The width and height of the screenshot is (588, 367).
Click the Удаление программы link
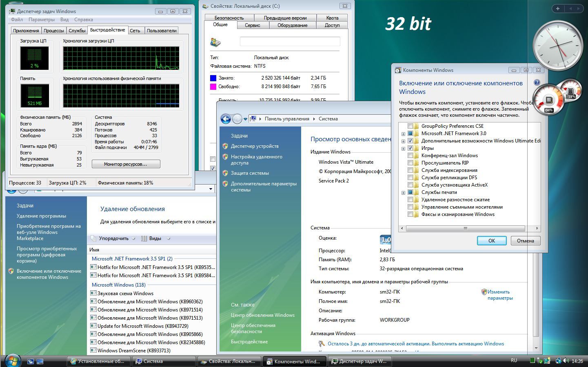point(41,216)
